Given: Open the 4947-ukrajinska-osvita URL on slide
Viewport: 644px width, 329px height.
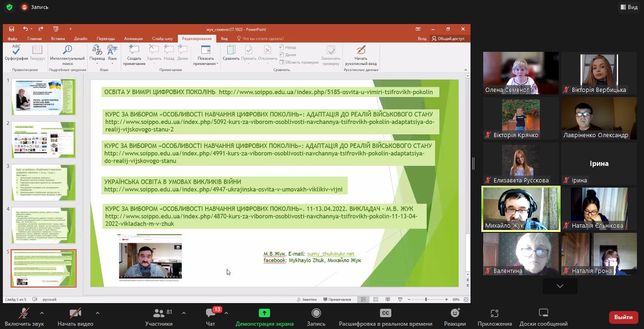Looking at the screenshot, I should coord(223,189).
